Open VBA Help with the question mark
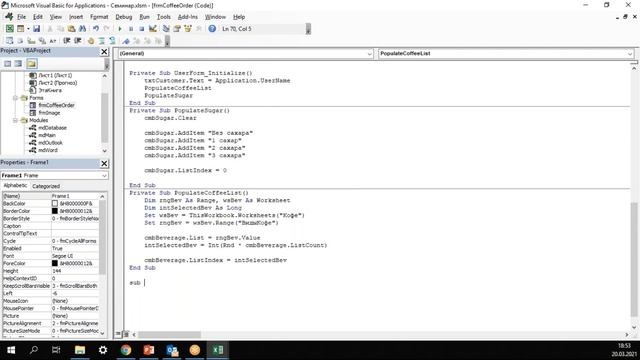The height and width of the screenshot is (360, 640). click(212, 29)
